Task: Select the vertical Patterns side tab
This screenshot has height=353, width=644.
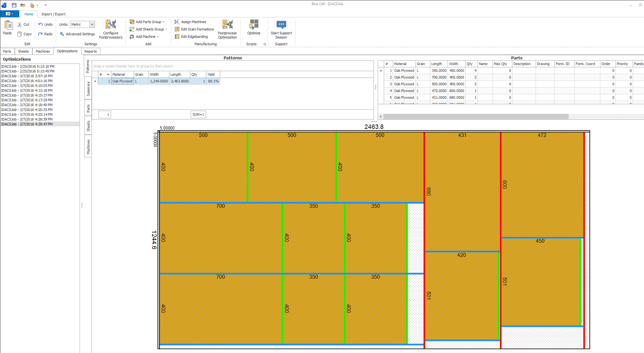Action: [x=88, y=66]
